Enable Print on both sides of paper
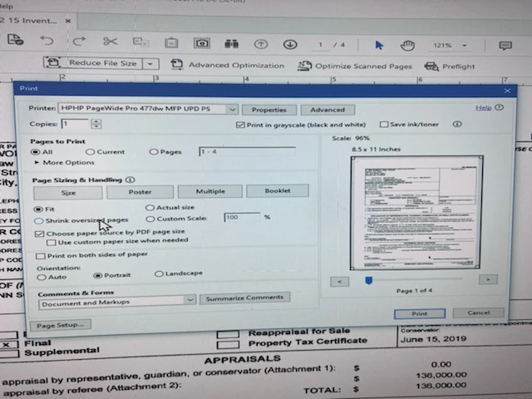The width and height of the screenshot is (532, 399). pyautogui.click(x=41, y=256)
